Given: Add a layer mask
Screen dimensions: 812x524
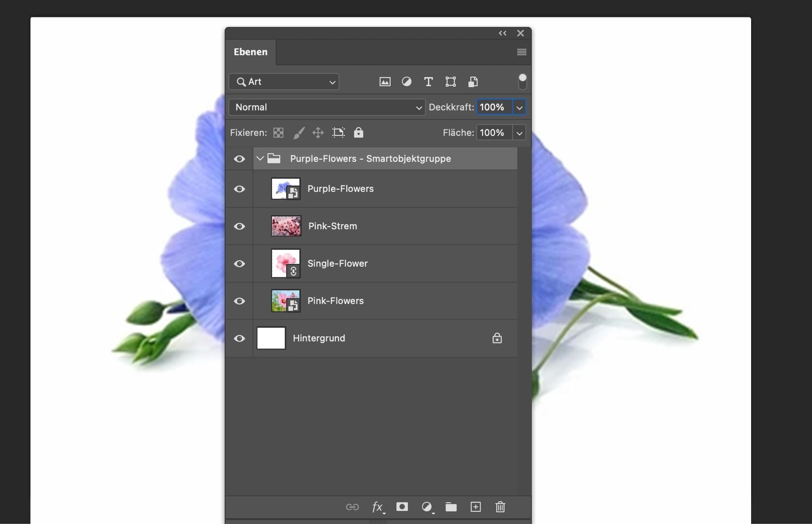Looking at the screenshot, I should pos(402,507).
